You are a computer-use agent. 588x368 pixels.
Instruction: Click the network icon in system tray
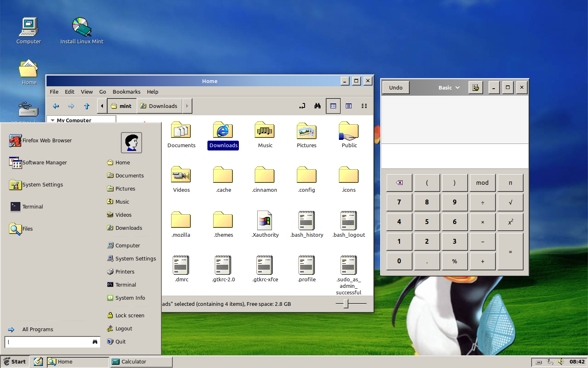click(x=550, y=361)
